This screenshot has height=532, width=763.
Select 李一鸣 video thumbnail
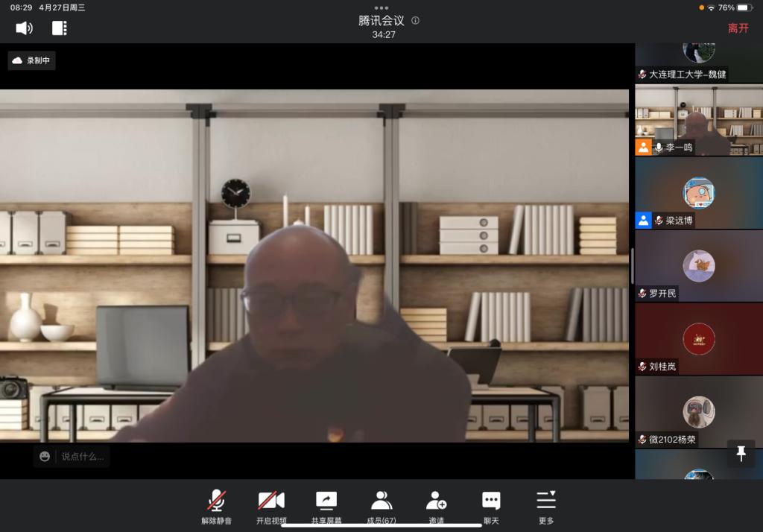[698, 119]
